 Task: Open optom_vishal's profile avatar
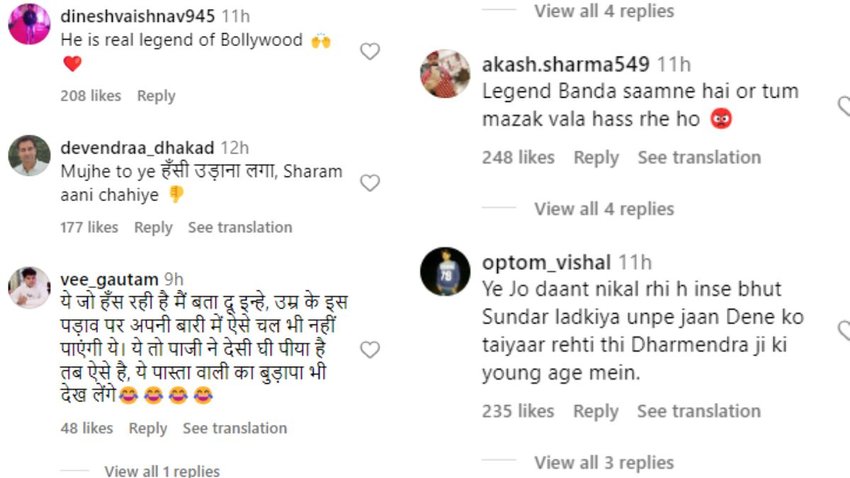(445, 272)
